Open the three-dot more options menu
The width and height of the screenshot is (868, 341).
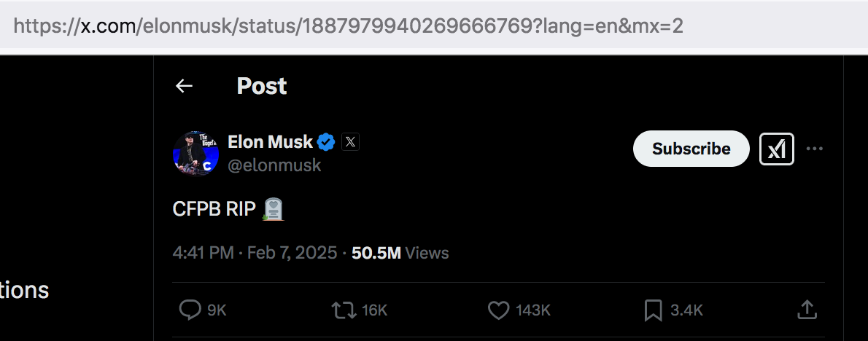pos(814,149)
